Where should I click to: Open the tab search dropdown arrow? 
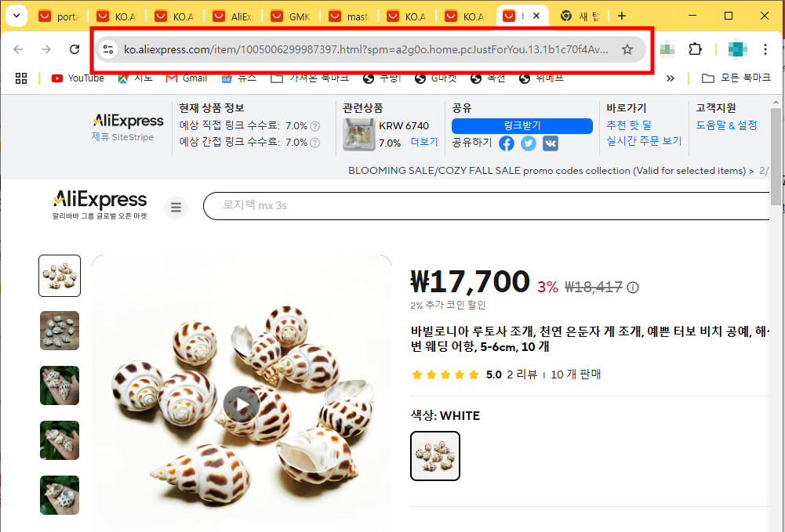tap(16, 16)
